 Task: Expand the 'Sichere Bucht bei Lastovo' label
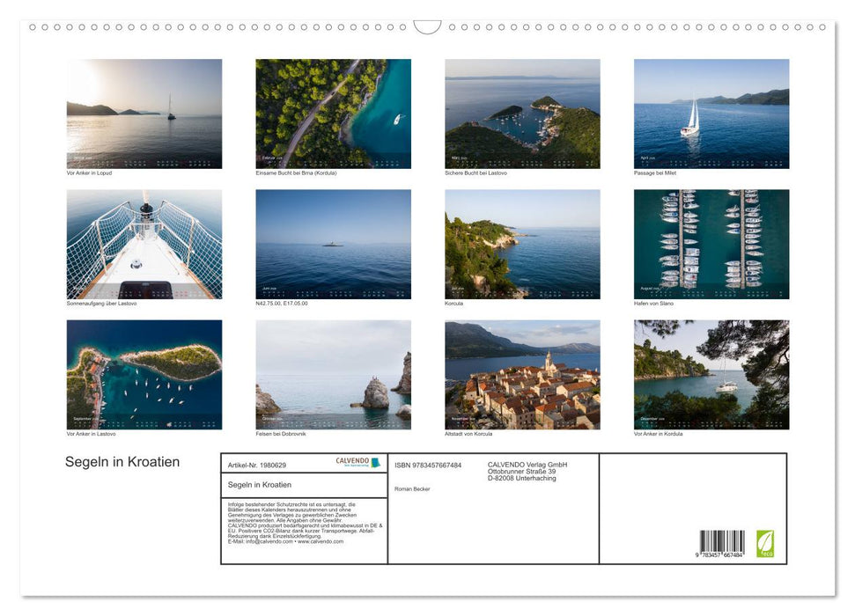[475, 173]
